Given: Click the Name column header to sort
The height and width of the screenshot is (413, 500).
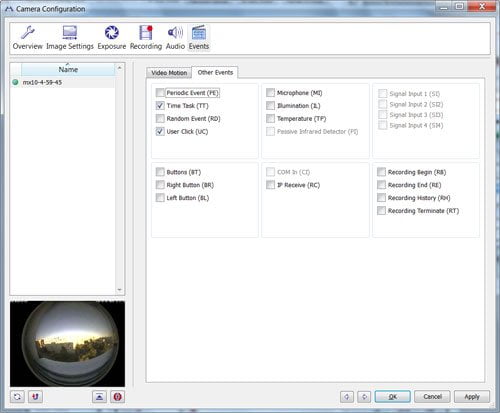Looking at the screenshot, I should pyautogui.click(x=68, y=69).
